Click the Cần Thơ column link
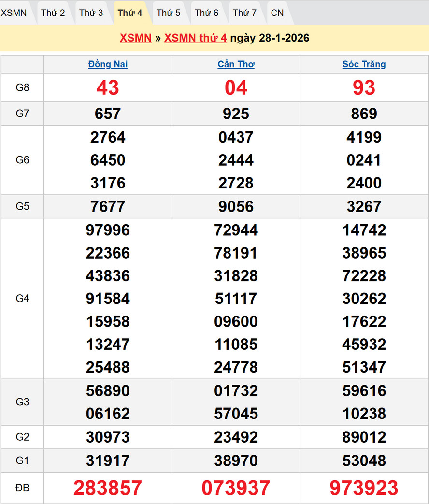Screen dimensions: 429x504 [x=236, y=64]
